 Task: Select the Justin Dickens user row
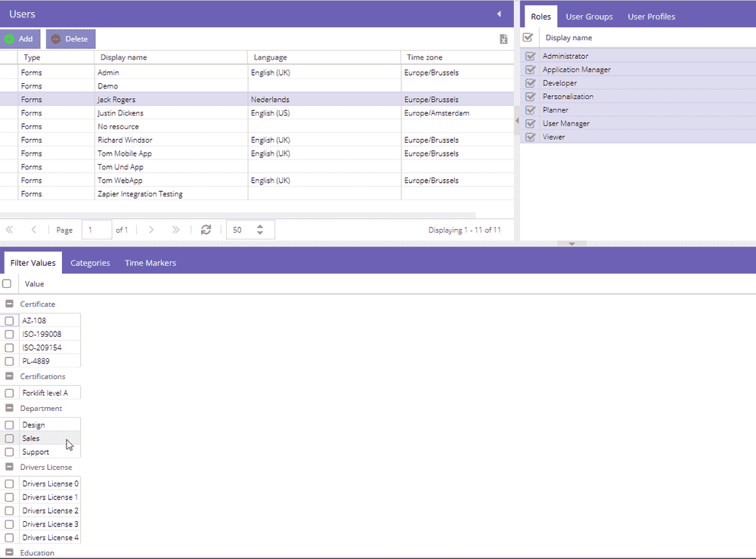[257, 113]
